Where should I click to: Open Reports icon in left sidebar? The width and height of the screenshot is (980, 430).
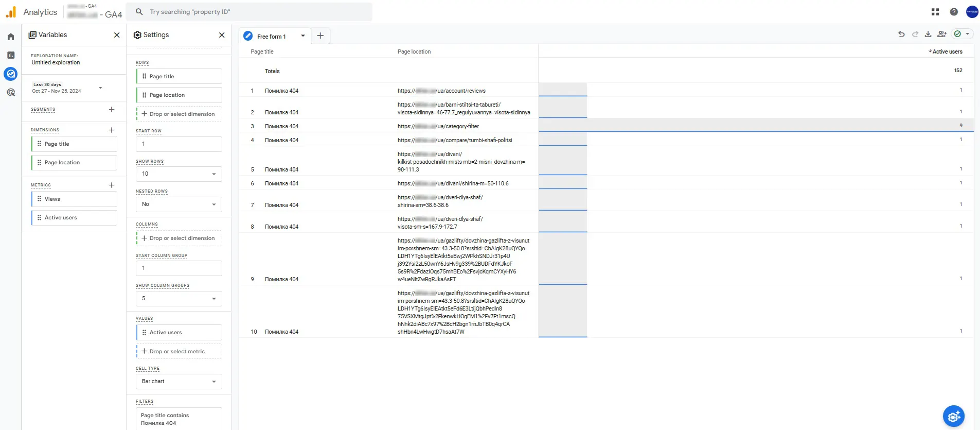tap(10, 55)
